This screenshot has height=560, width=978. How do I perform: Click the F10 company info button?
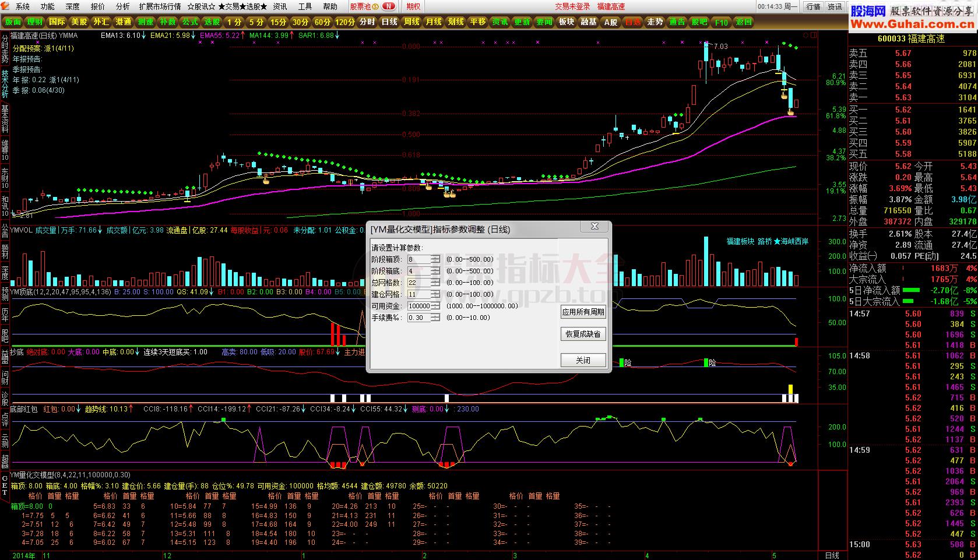point(722,22)
